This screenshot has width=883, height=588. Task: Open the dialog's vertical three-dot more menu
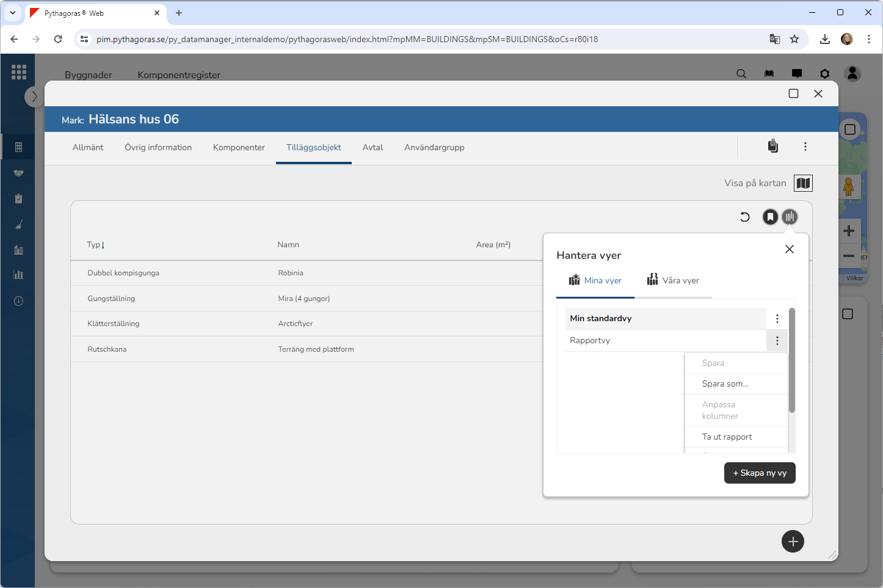point(805,147)
